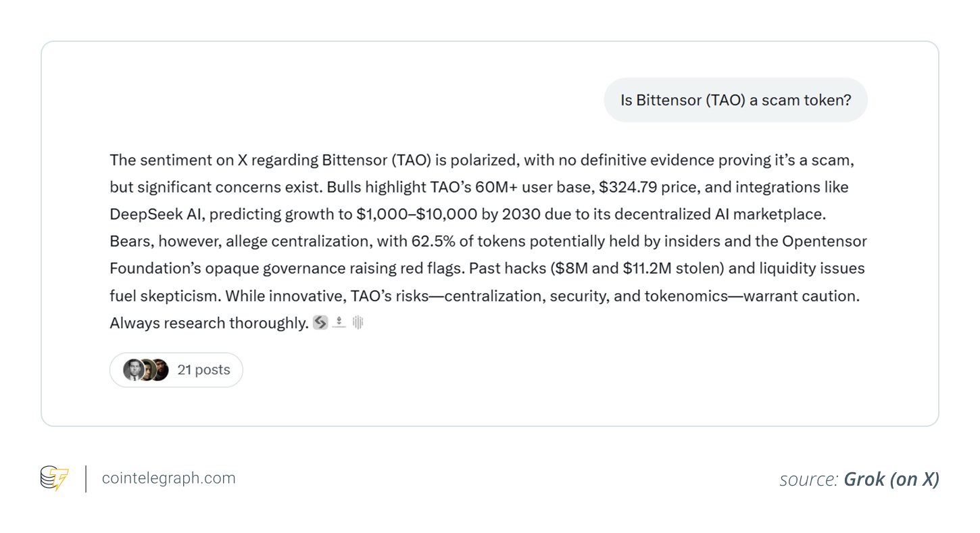Click "DeepSeek AI" in the response text

pyautogui.click(x=149, y=214)
